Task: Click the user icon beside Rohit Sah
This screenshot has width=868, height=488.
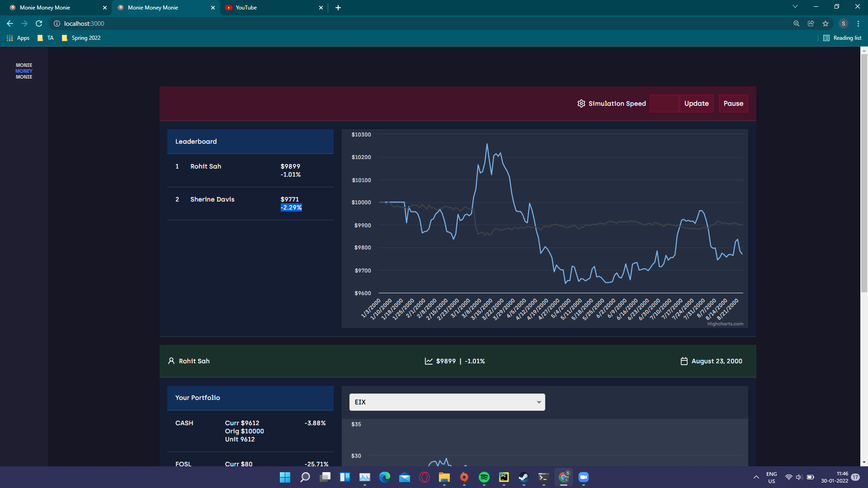Action: coord(171,361)
